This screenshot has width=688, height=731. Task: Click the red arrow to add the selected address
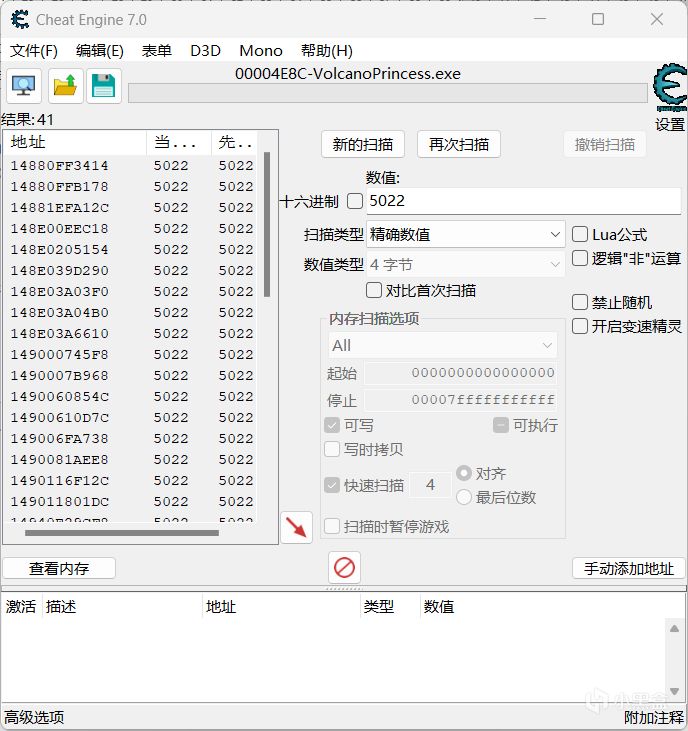point(296,527)
